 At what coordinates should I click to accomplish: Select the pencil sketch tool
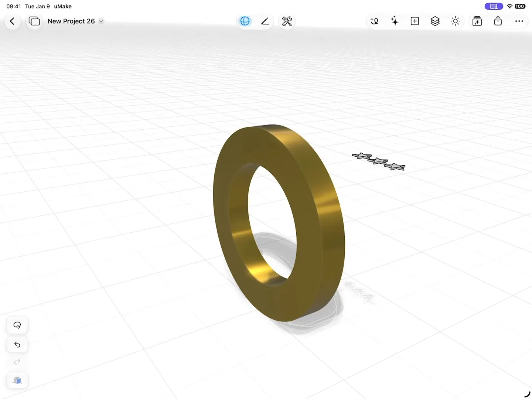click(x=265, y=21)
